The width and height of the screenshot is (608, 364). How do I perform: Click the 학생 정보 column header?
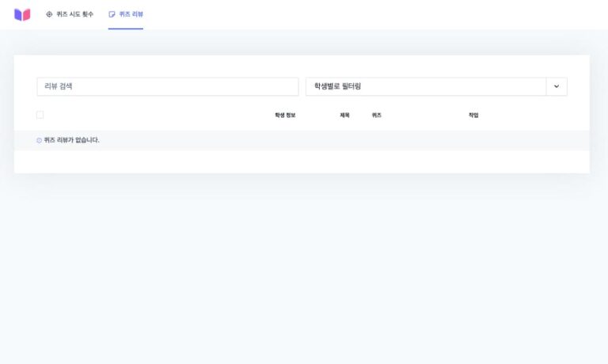[x=285, y=116]
